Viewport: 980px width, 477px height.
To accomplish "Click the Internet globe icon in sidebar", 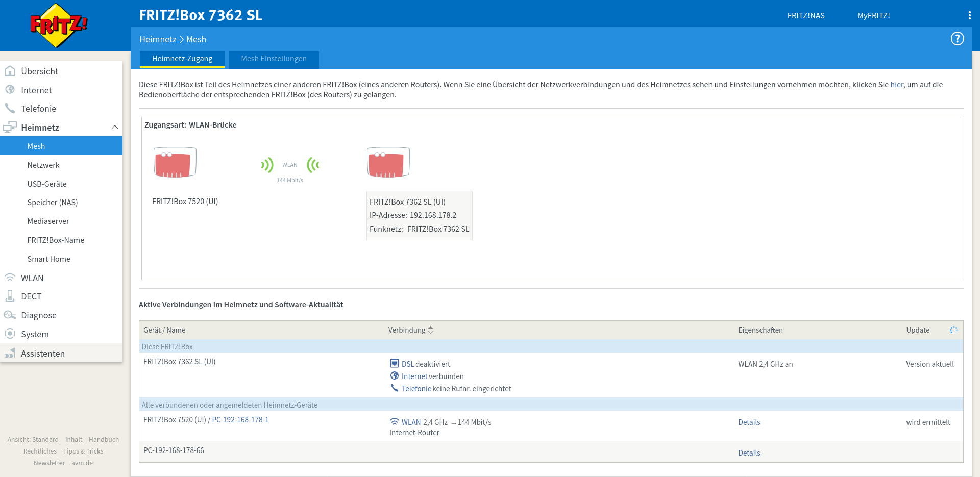I will click(x=10, y=90).
